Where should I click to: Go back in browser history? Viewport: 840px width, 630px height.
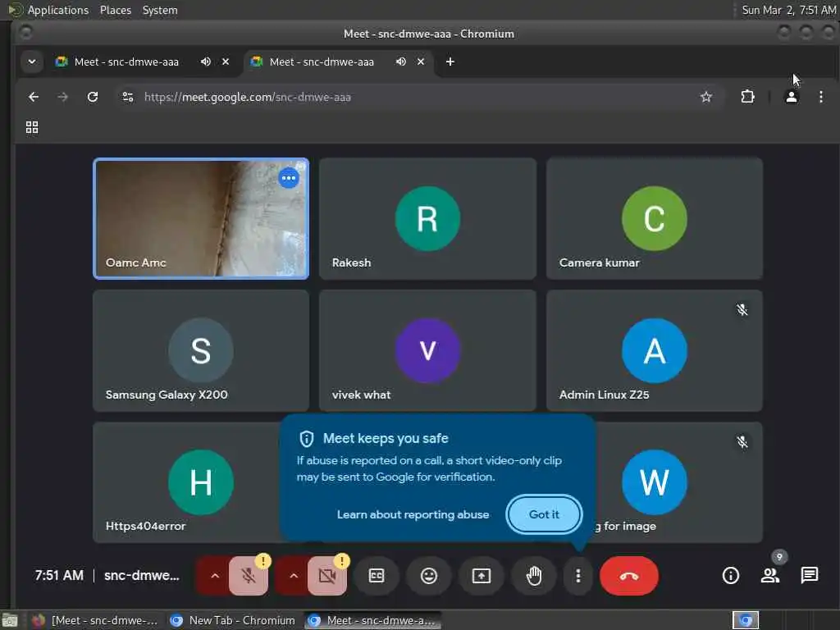(x=34, y=97)
